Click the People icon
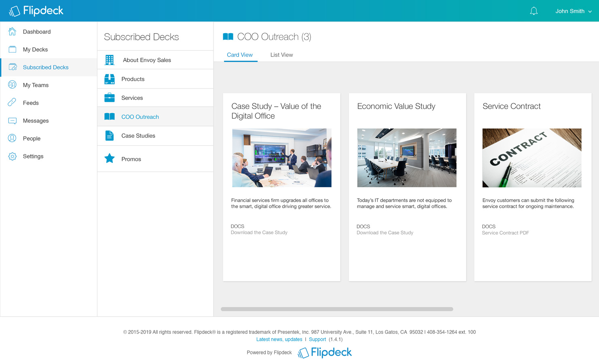Screen dimensions: 599x364 [12, 138]
